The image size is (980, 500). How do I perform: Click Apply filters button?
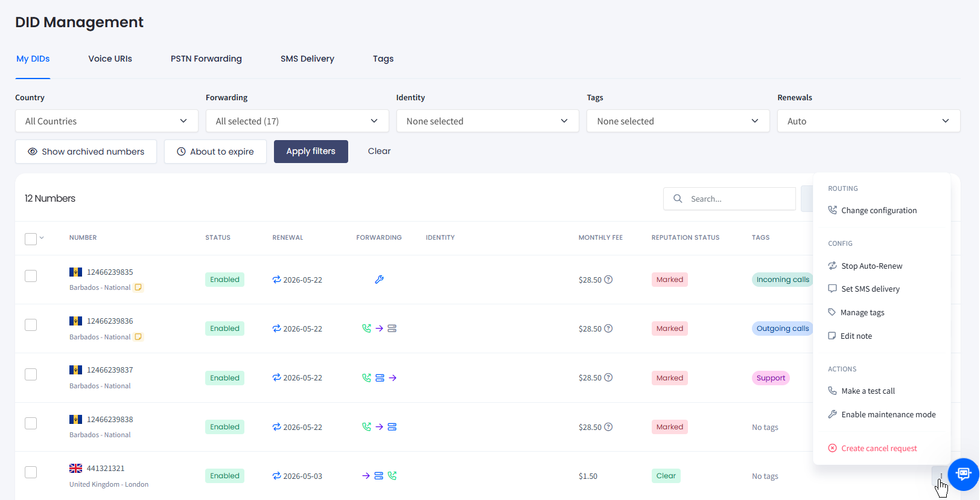[x=311, y=152]
